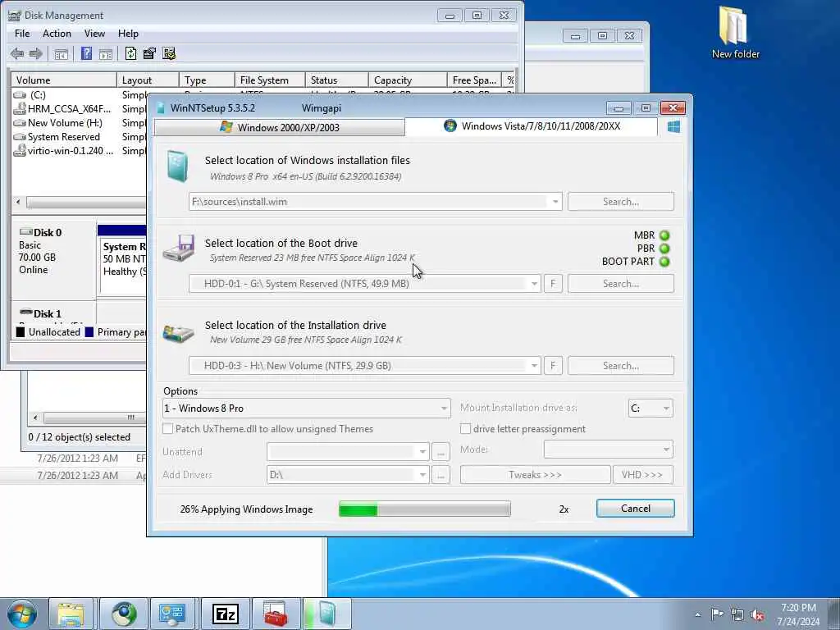Click the Applying Windows Image progress bar
The height and width of the screenshot is (630, 840).
click(425, 509)
